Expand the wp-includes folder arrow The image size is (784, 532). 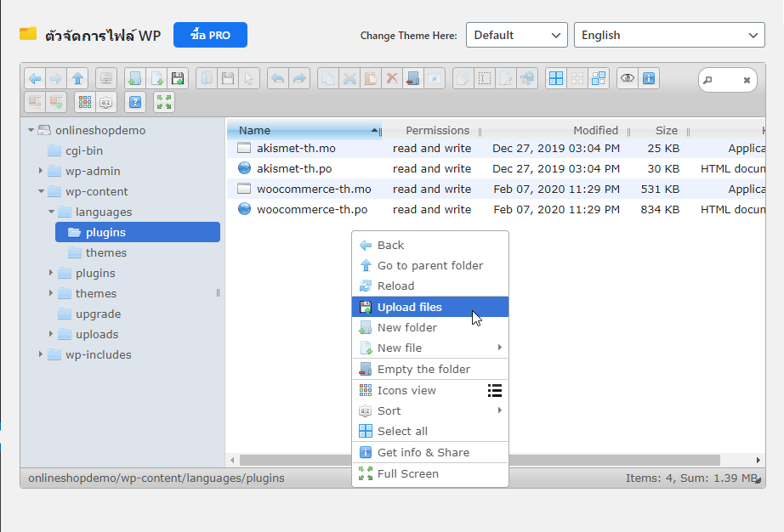coord(41,354)
